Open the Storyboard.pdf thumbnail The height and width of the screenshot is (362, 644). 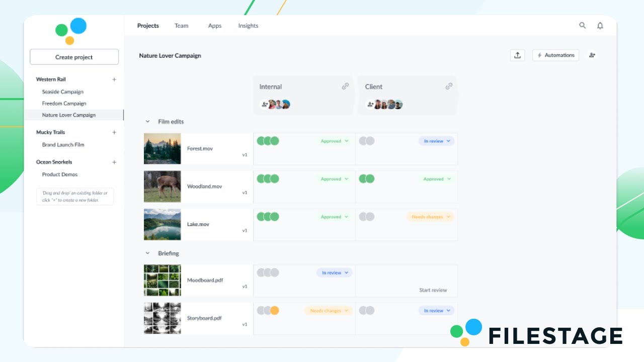162,318
